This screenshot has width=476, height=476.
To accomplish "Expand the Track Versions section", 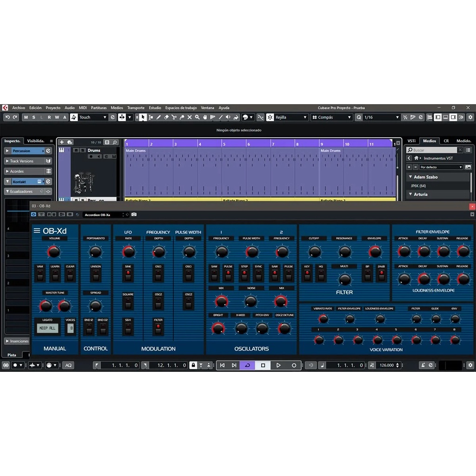I will pos(7,161).
